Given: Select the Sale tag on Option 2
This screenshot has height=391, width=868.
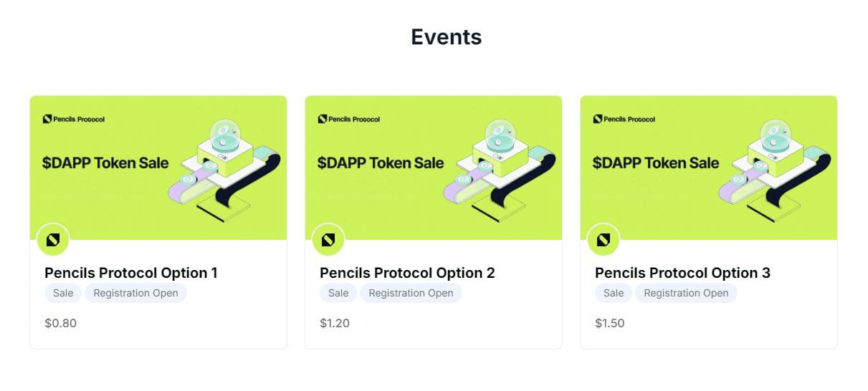Looking at the screenshot, I should coord(338,293).
